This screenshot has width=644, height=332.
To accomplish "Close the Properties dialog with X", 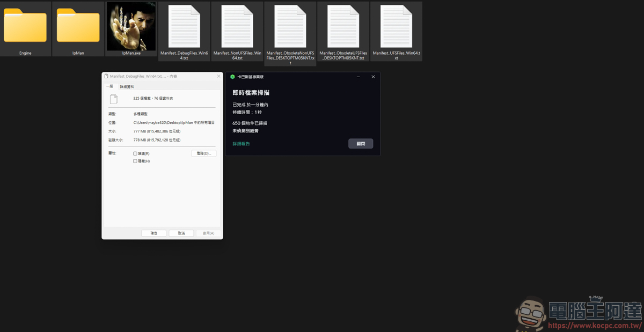I will point(218,76).
